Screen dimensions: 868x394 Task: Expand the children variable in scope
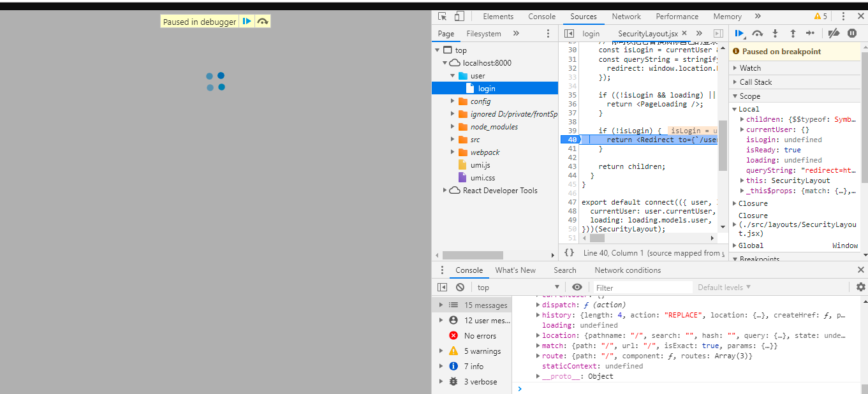742,119
